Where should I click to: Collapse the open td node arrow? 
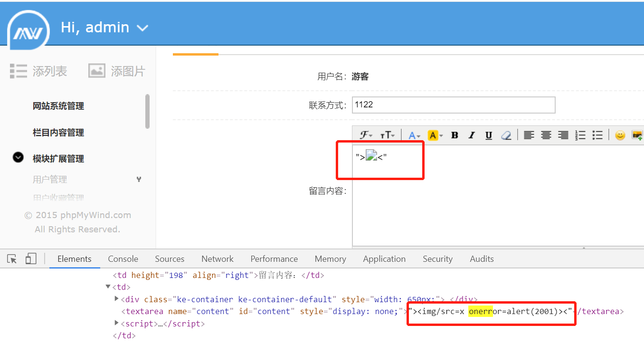coord(108,287)
